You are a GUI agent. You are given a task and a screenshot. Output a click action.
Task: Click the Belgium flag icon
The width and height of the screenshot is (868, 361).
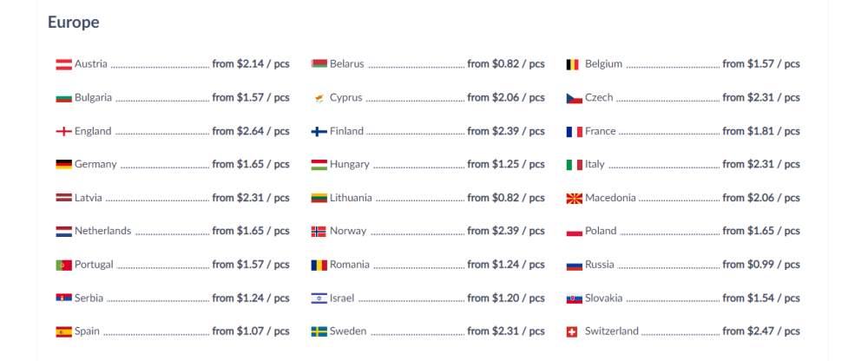(574, 64)
